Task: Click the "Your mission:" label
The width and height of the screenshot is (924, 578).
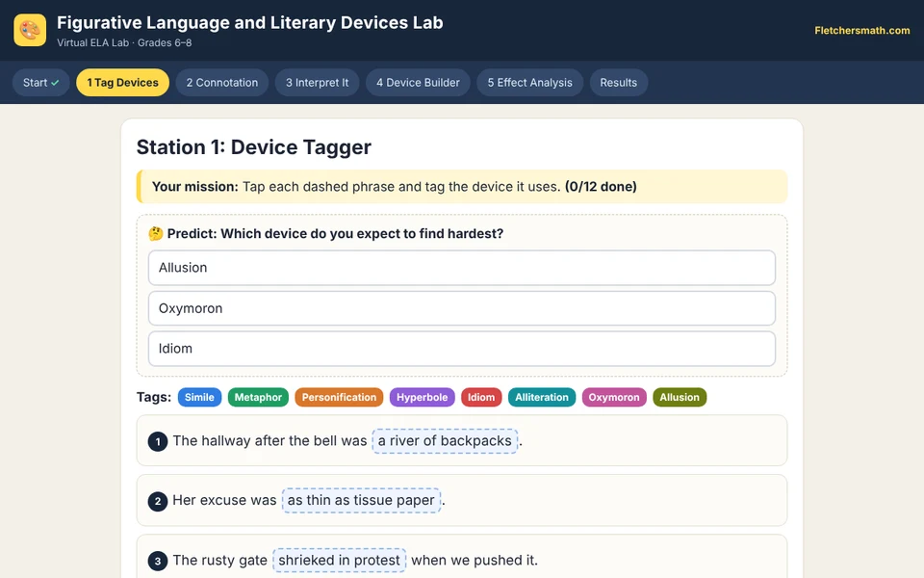Action: (195, 187)
